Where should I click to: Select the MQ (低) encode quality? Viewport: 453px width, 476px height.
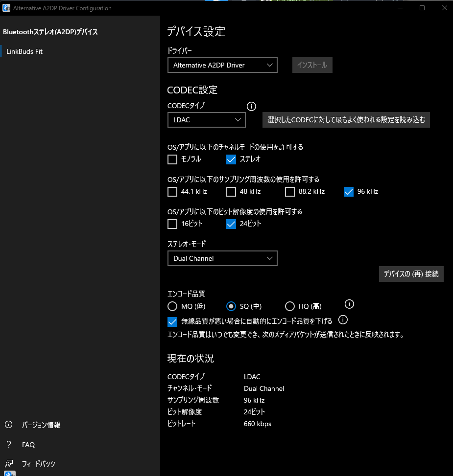[x=172, y=306]
